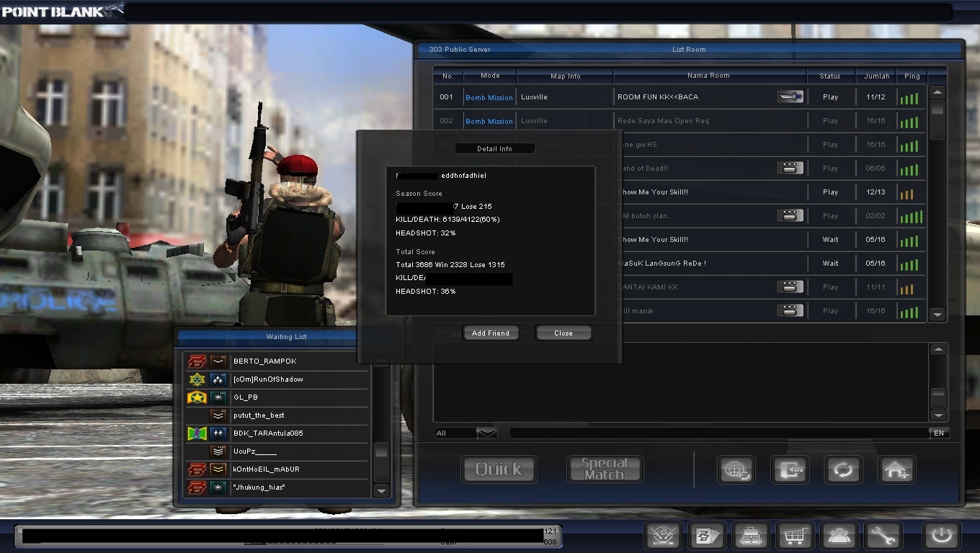
Task: Click clan emblem beside BERTO_RAMPOK
Action: coord(197,361)
